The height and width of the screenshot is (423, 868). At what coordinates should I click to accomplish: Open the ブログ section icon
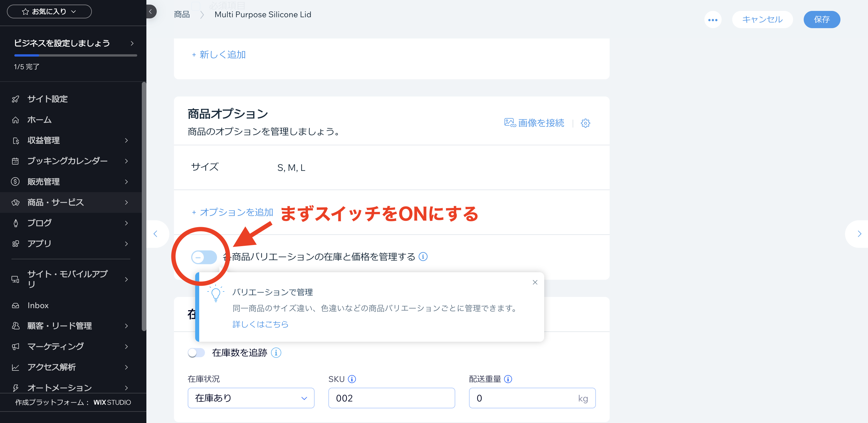click(x=15, y=223)
